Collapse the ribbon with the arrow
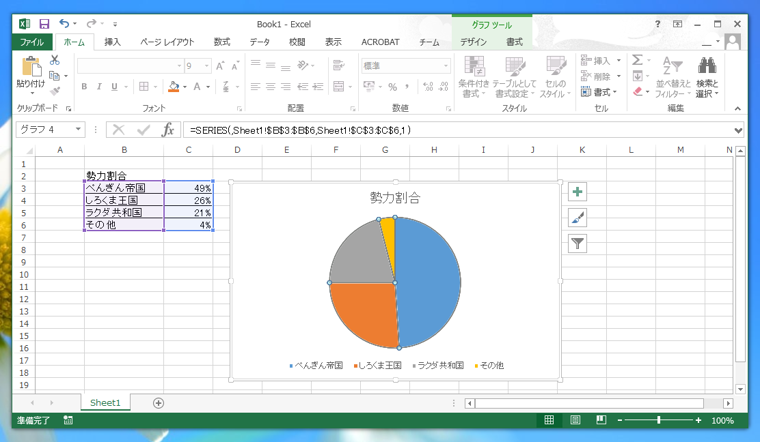The width and height of the screenshot is (760, 442). click(738, 109)
